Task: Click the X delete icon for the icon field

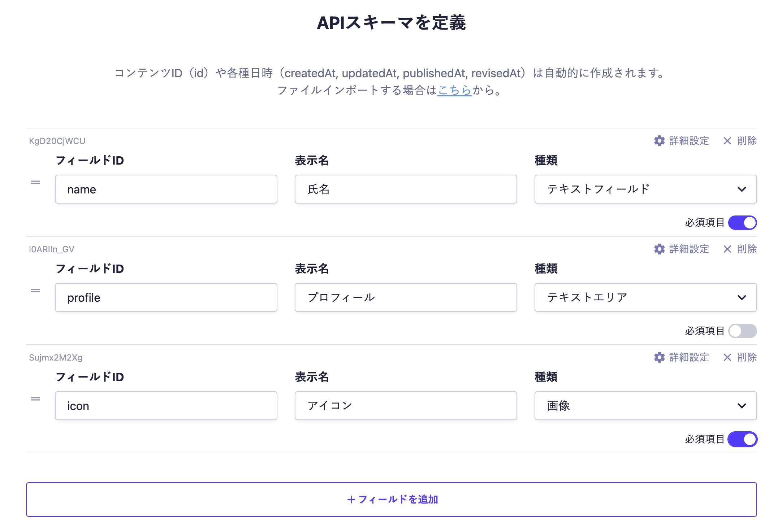Action: point(727,357)
